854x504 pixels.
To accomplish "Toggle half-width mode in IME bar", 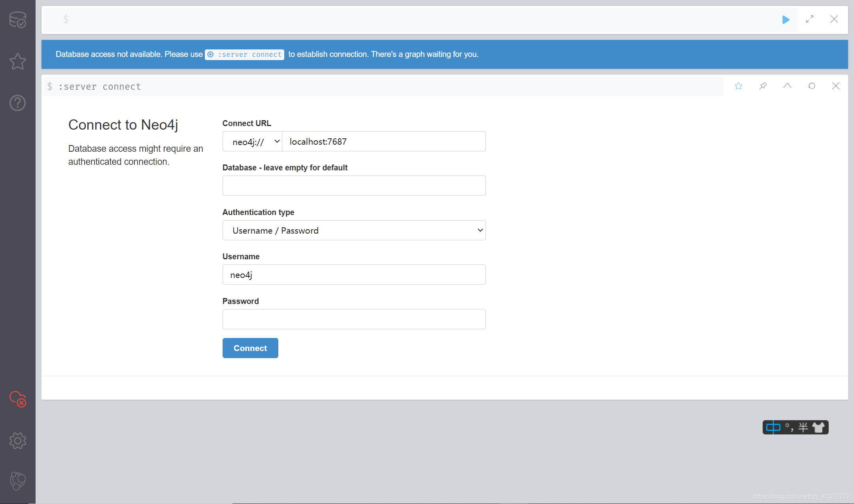I will (803, 427).
